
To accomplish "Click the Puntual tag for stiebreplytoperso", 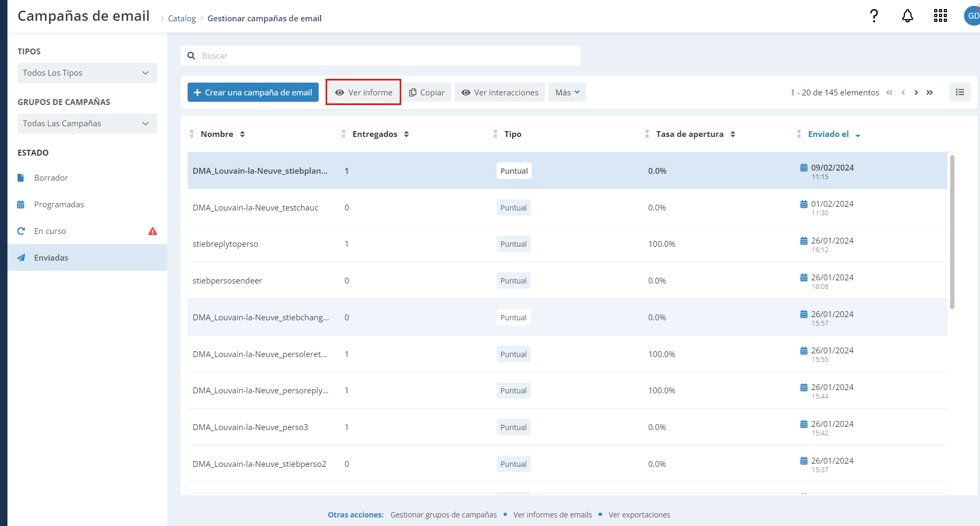I will click(x=514, y=244).
